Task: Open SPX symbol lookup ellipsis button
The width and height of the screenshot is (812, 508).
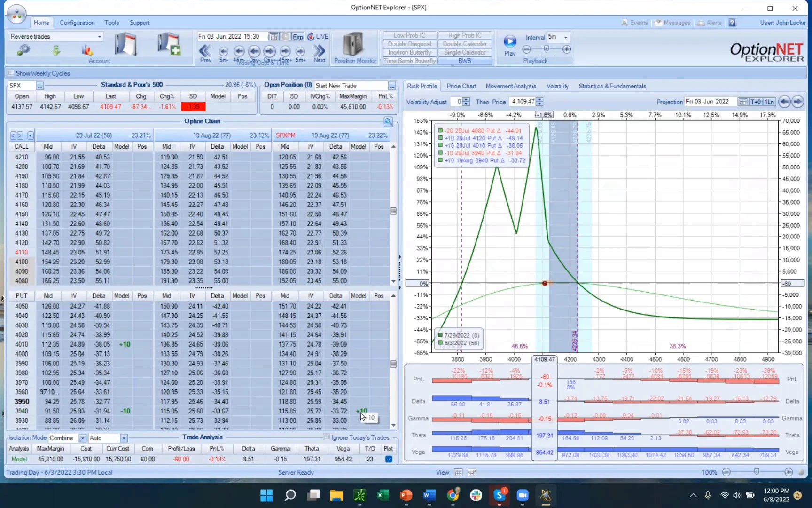Action: click(x=40, y=86)
